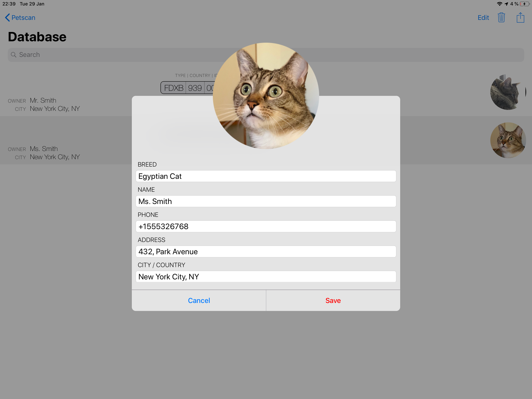Click the magnifying glass search icon

(14, 55)
